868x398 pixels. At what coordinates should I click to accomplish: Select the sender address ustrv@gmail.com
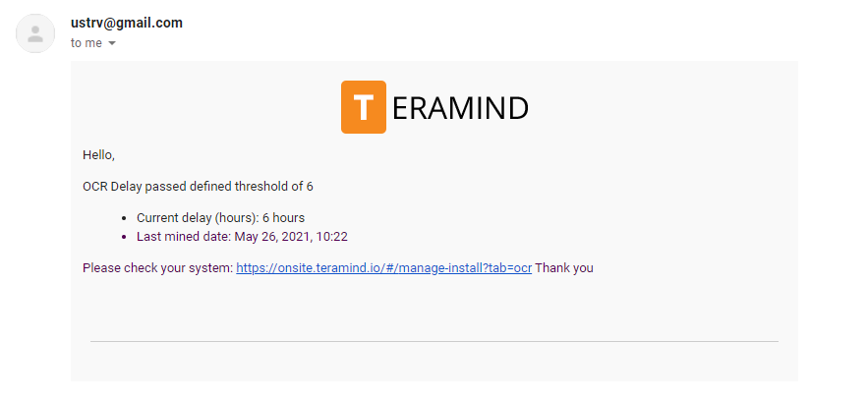(127, 24)
